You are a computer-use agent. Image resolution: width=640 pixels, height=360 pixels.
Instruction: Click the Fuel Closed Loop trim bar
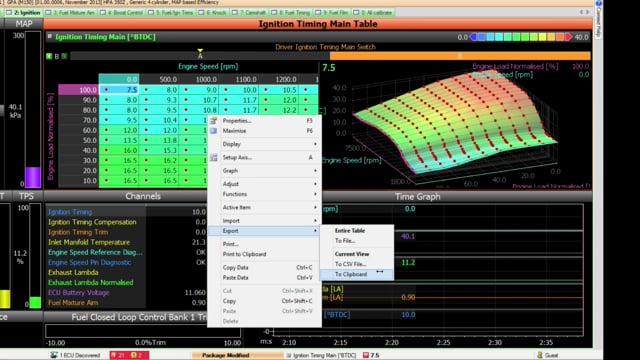click(x=143, y=331)
